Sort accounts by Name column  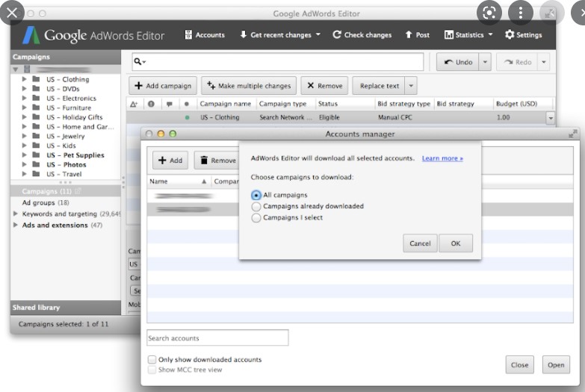(178, 181)
